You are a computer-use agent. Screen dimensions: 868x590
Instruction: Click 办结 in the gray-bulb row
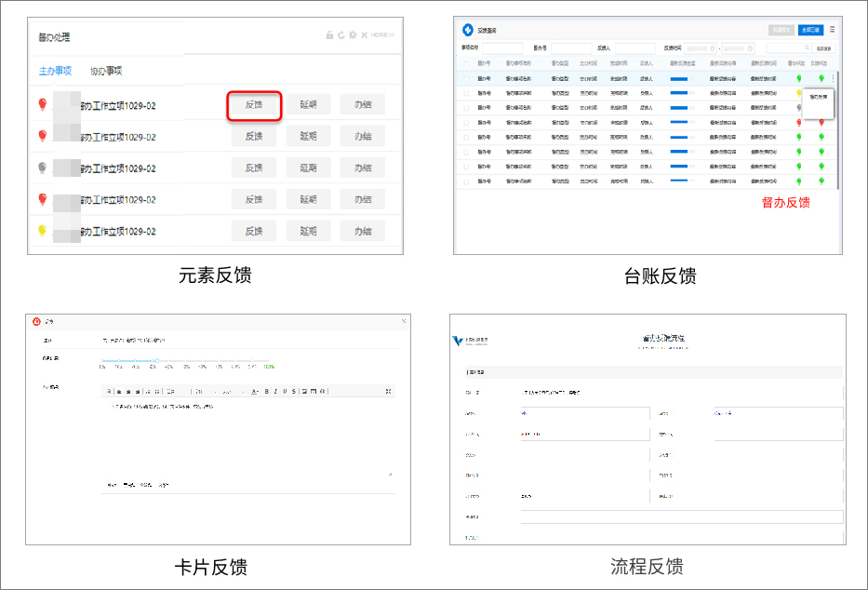click(363, 168)
